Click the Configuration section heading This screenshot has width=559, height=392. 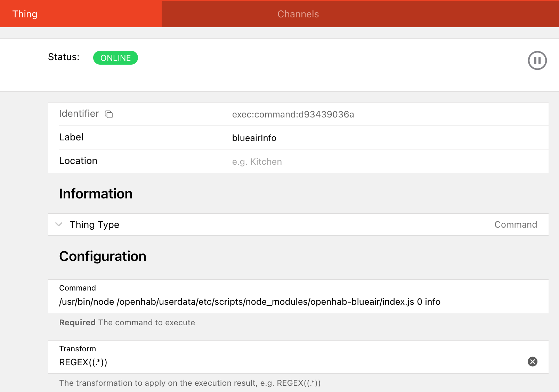103,256
